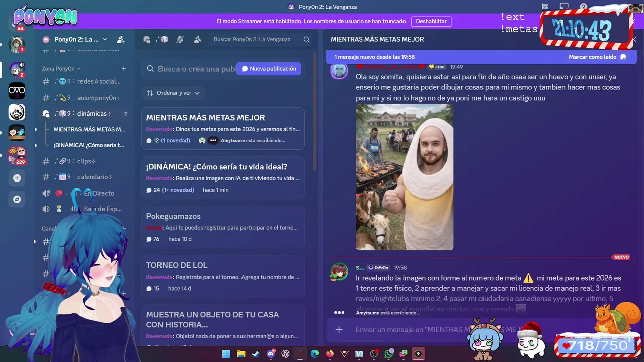Select the ¡DINÁMICA! ¿Cómo sería t... thread in sidebar
Image resolution: width=644 pixels, height=362 pixels.
pos(89,145)
